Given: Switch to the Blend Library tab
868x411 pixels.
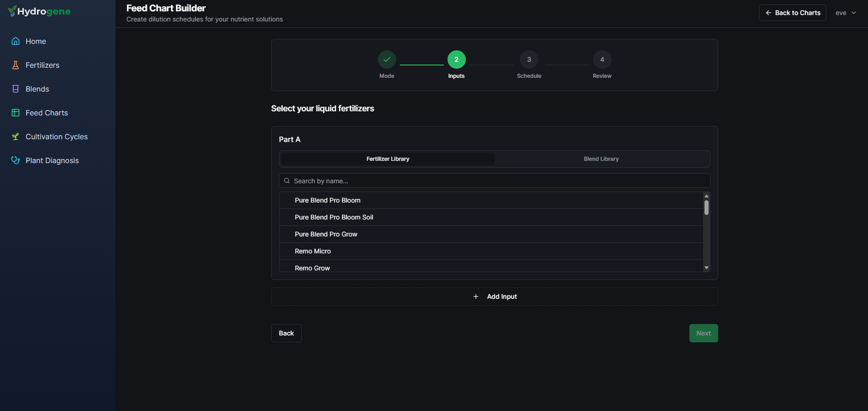Looking at the screenshot, I should (601, 159).
